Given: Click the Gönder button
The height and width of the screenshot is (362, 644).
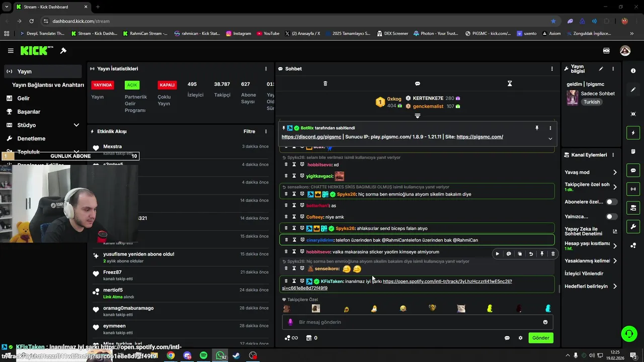Looking at the screenshot, I should coord(541,338).
